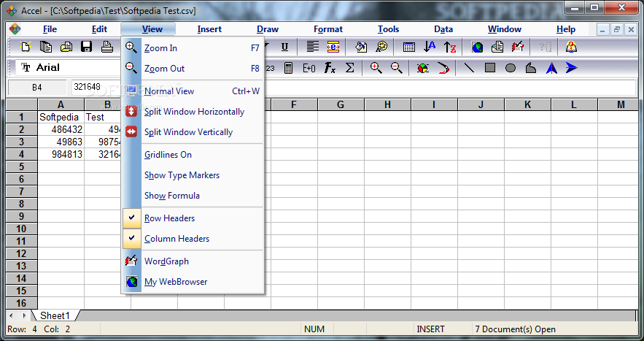Click the flip horizontal blue arrow icon
Image resolution: width=644 pixels, height=341 pixels.
[551, 68]
